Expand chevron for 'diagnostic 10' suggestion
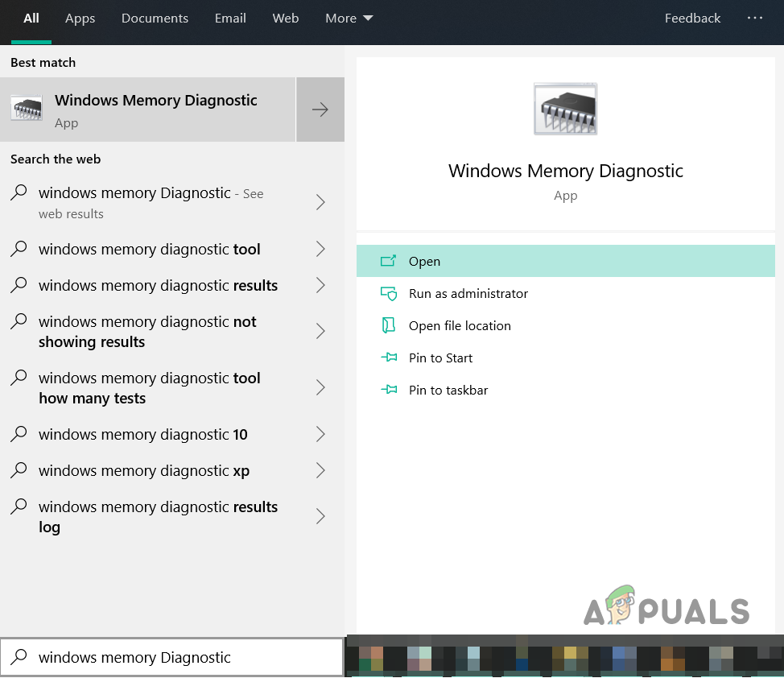 click(x=320, y=434)
